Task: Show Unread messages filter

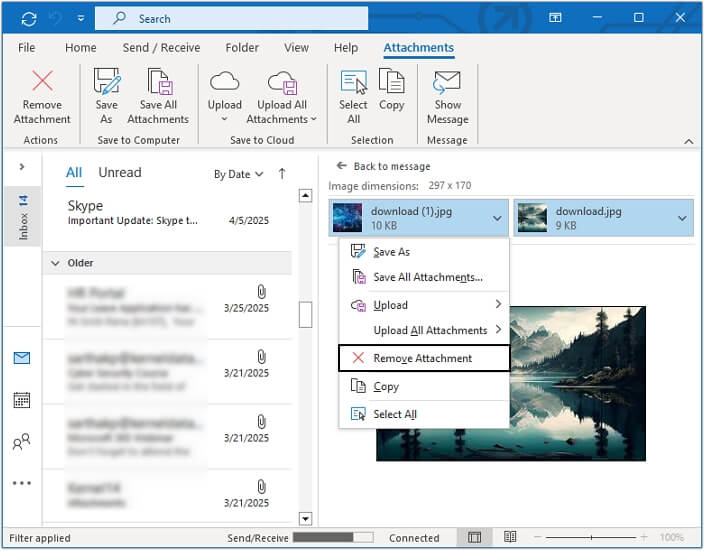Action: point(120,173)
